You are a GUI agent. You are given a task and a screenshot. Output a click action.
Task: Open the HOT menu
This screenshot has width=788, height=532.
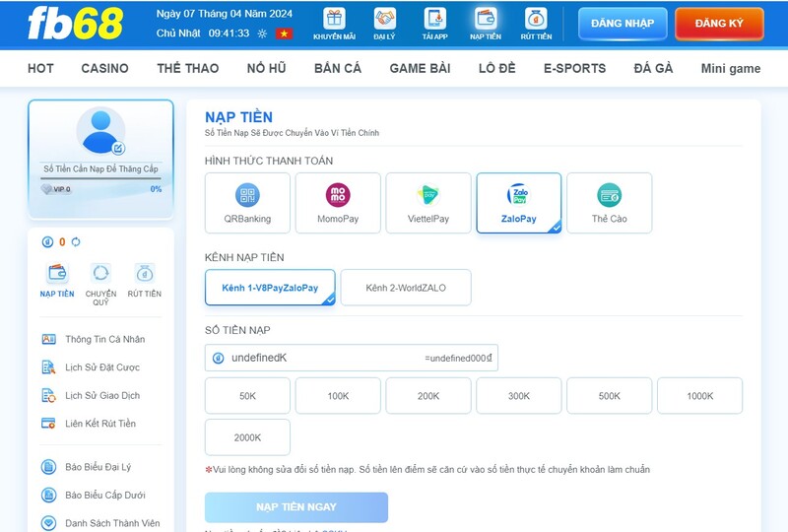click(40, 68)
